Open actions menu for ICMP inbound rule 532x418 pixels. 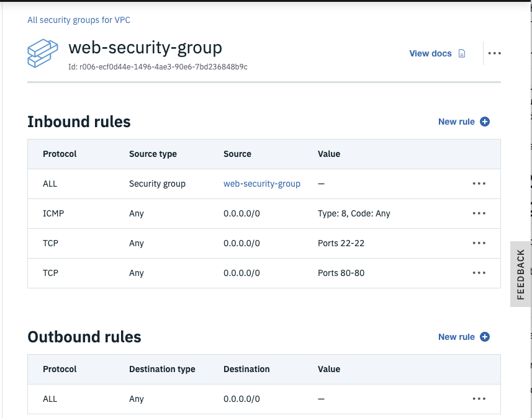pyautogui.click(x=479, y=213)
